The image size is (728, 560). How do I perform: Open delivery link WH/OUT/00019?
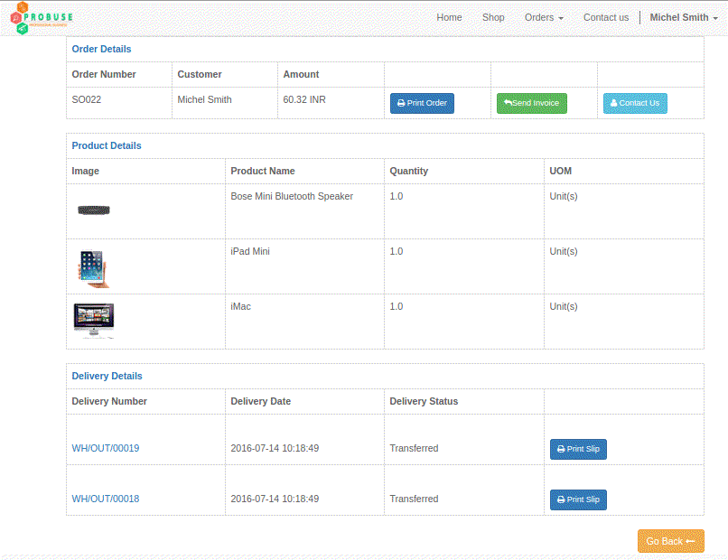pyautogui.click(x=106, y=448)
